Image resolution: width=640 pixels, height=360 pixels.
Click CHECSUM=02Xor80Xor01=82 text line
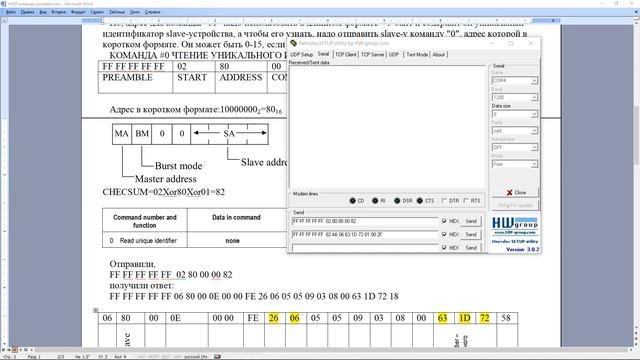[163, 192]
